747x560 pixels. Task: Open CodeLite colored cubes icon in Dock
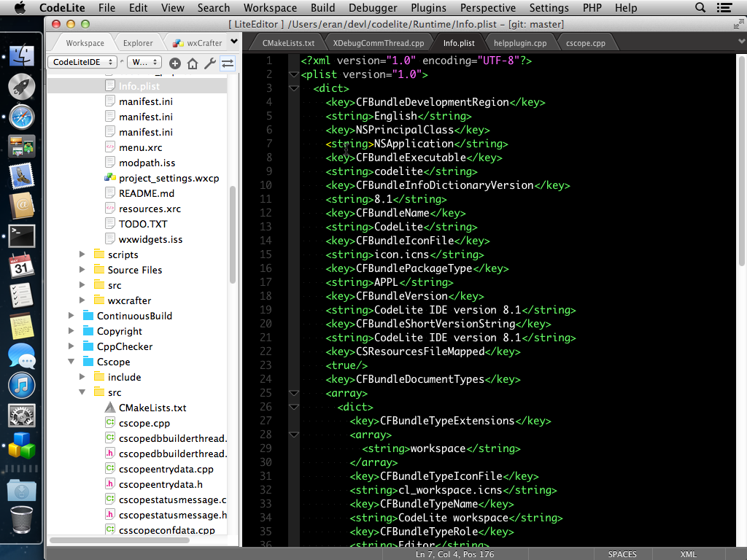pos(22,446)
